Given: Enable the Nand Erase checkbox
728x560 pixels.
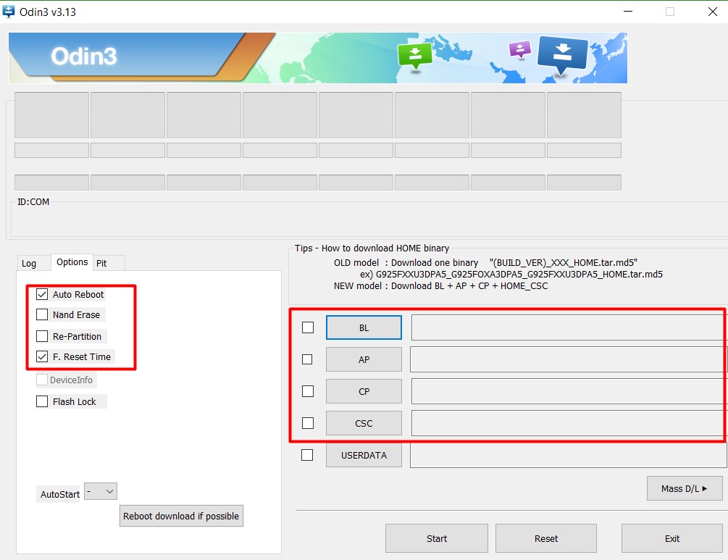Looking at the screenshot, I should (42, 314).
